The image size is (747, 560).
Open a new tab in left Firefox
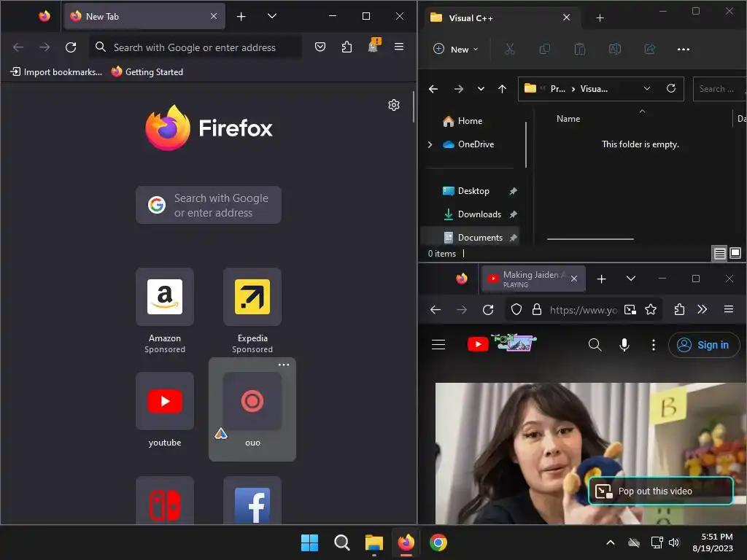tap(241, 17)
